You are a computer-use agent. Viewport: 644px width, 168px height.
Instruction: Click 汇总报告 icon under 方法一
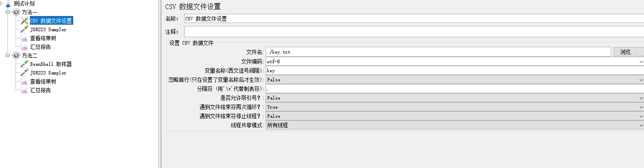[25, 47]
